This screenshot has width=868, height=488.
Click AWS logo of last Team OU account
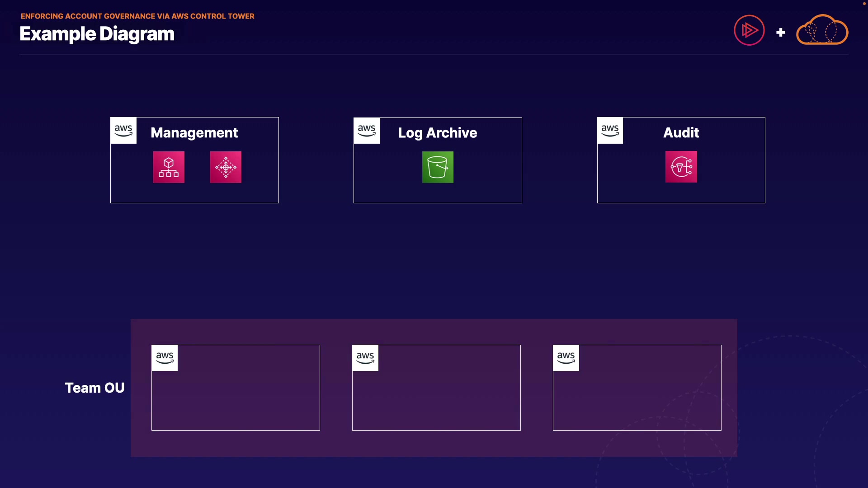pos(566,358)
